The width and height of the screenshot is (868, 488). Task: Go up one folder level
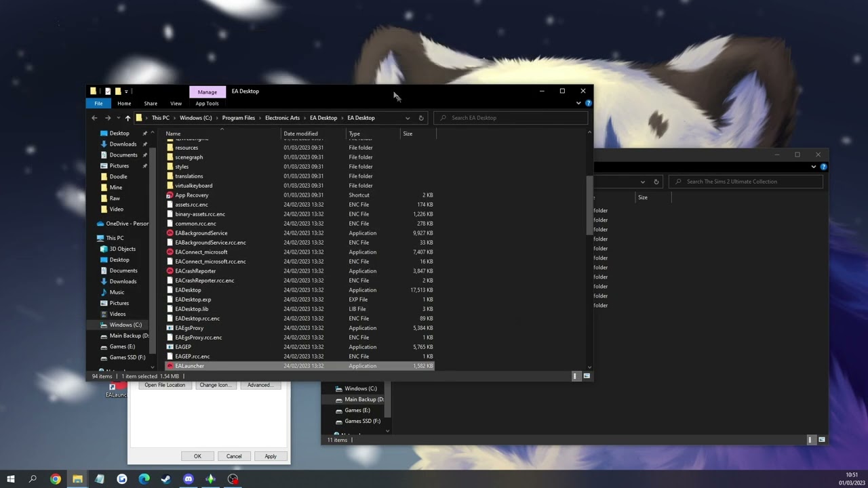click(127, 118)
